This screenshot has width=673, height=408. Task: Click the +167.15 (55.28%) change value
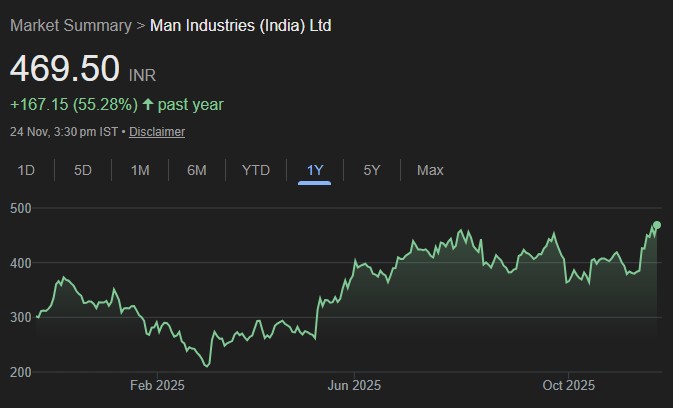point(74,104)
